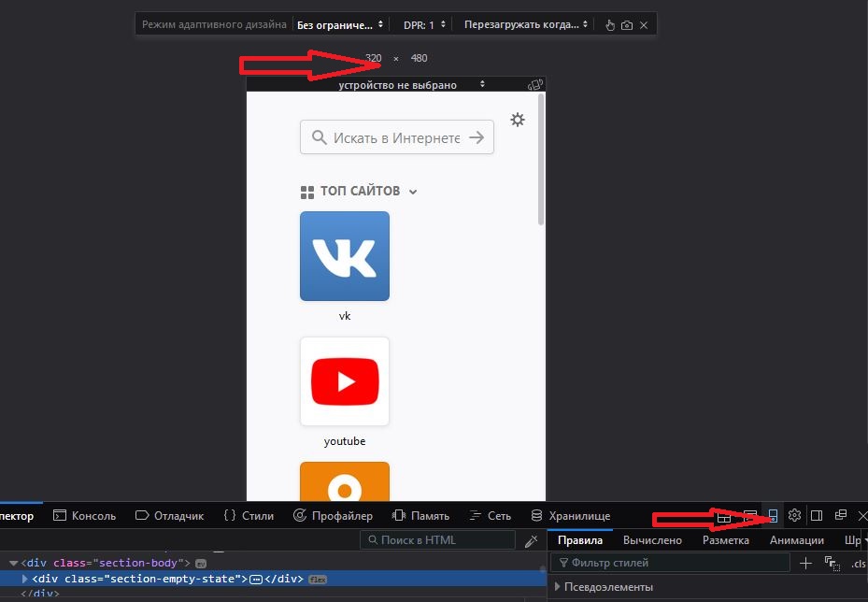Edit the viewport height value 480
Viewport: 868px width, 602px height.
420,58
